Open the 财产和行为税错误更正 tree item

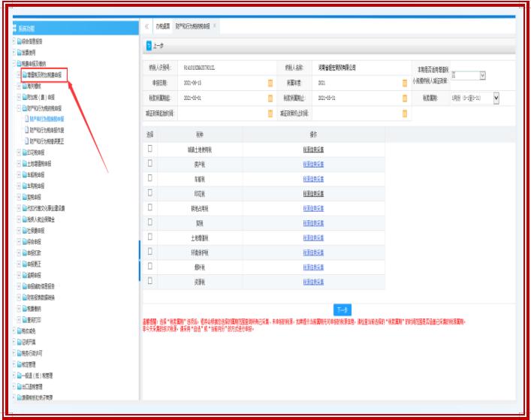click(x=47, y=141)
